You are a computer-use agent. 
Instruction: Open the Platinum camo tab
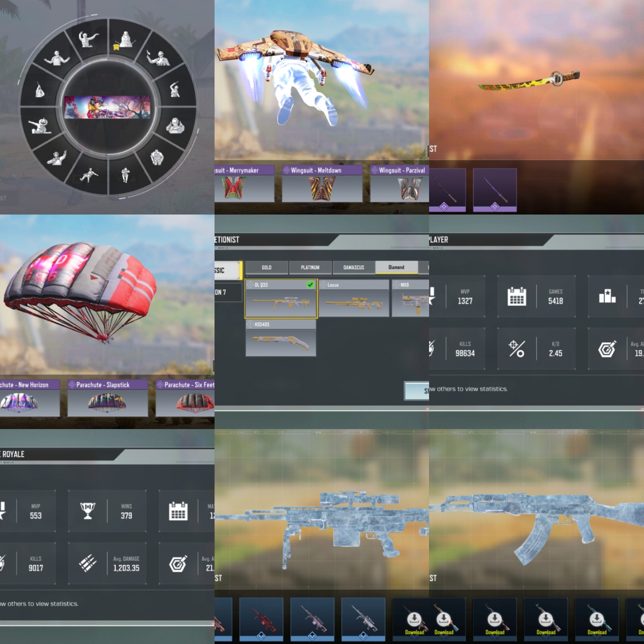click(x=310, y=267)
